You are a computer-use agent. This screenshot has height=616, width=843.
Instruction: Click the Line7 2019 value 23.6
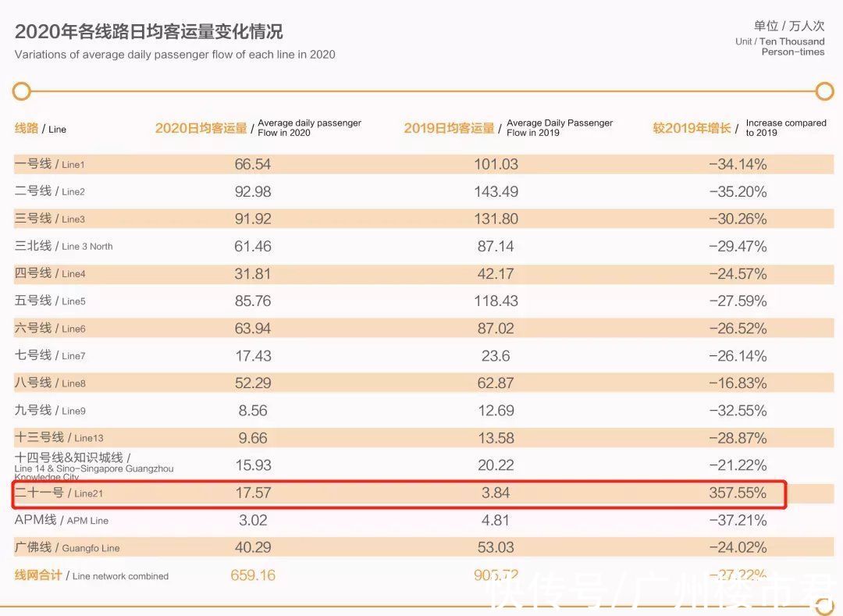tap(496, 356)
